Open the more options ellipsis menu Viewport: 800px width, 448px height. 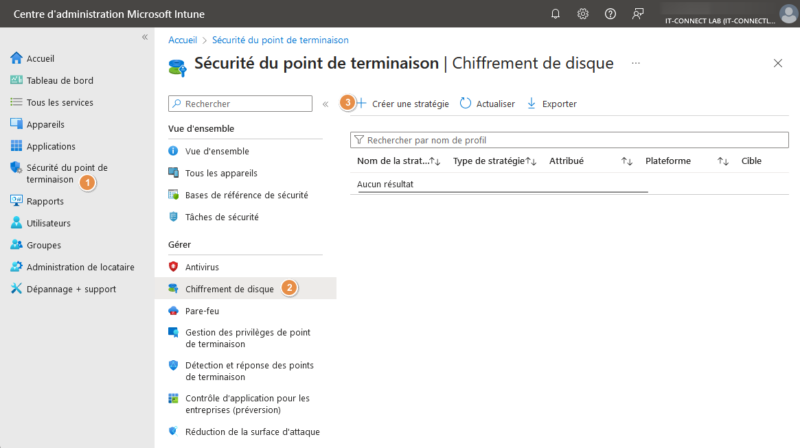[x=636, y=63]
